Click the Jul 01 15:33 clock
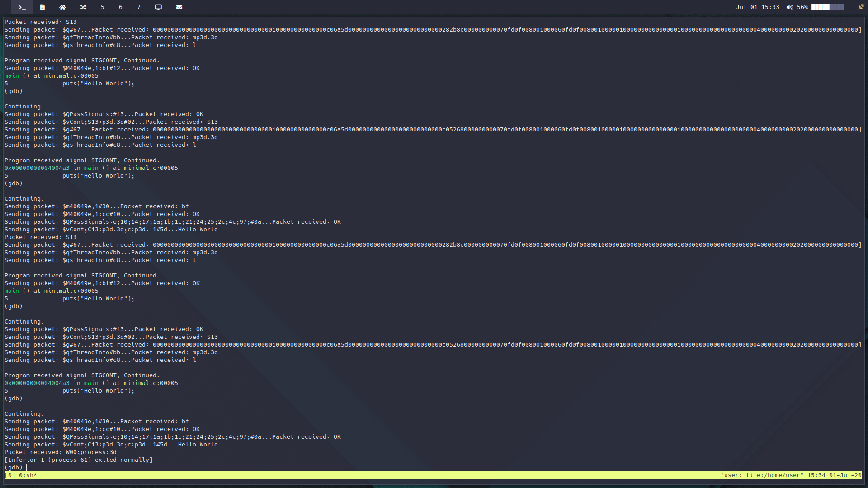Image resolution: width=868 pixels, height=488 pixels. tap(758, 7)
